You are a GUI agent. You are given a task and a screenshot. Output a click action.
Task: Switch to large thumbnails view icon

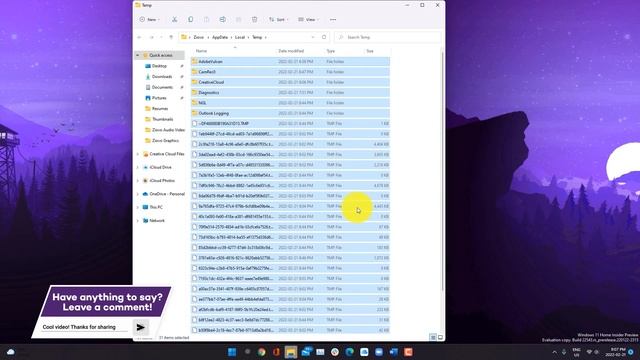pyautogui.click(x=440, y=337)
